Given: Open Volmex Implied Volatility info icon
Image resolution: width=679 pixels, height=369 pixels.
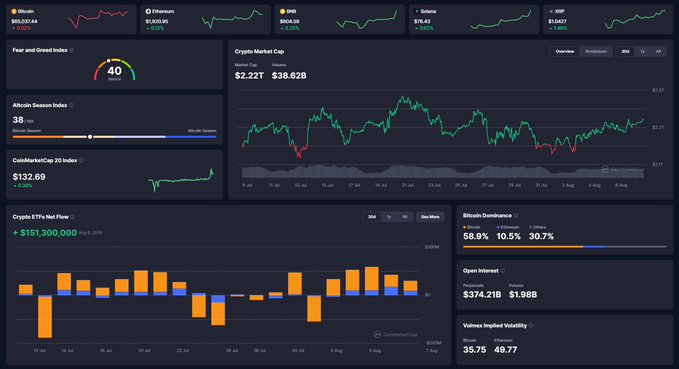Looking at the screenshot, I should pyautogui.click(x=531, y=326).
